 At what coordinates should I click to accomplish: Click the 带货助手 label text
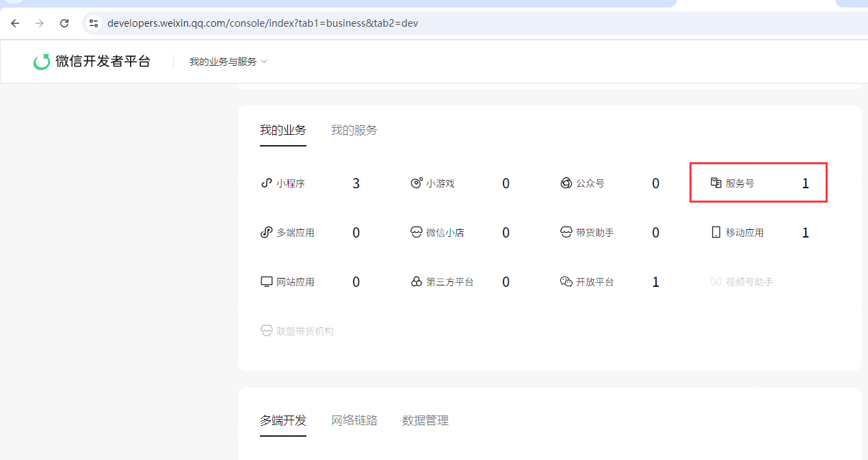[x=595, y=233]
